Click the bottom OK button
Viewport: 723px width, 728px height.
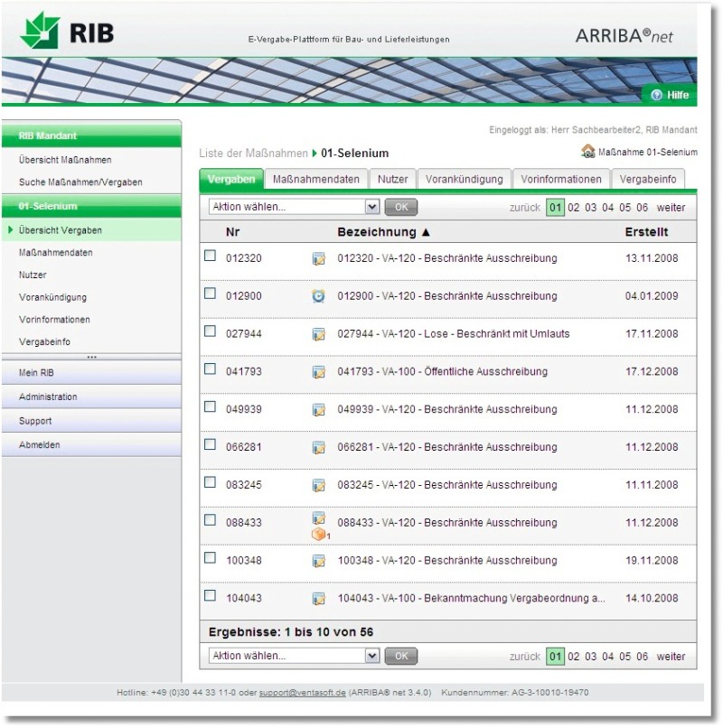point(401,656)
